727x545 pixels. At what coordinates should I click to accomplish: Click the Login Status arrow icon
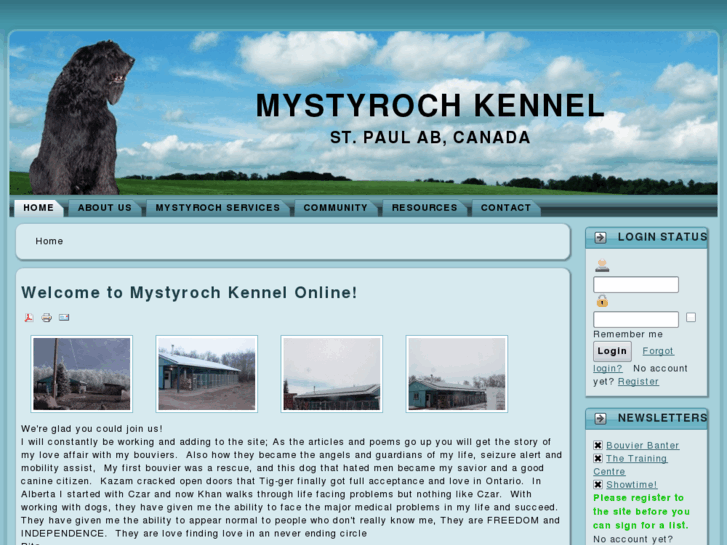(x=600, y=237)
